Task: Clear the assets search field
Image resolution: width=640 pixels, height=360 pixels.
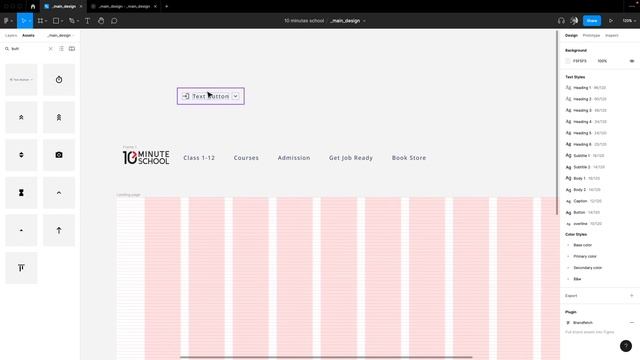Action: click(51, 49)
